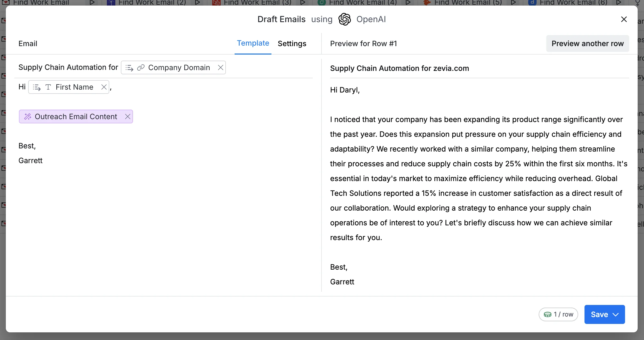
Task: Select the Template tab
Action: coord(253,43)
